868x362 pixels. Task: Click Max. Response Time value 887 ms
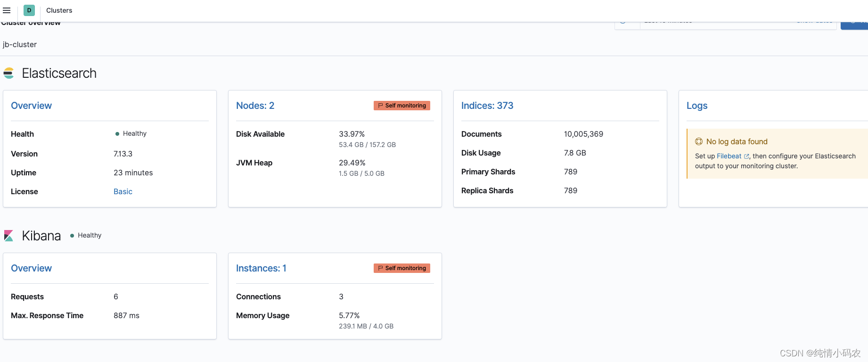click(126, 315)
